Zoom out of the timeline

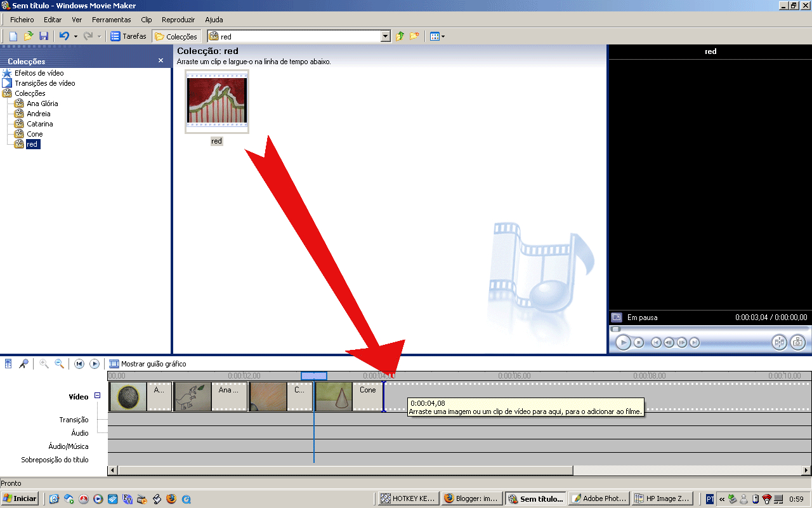[x=59, y=364]
